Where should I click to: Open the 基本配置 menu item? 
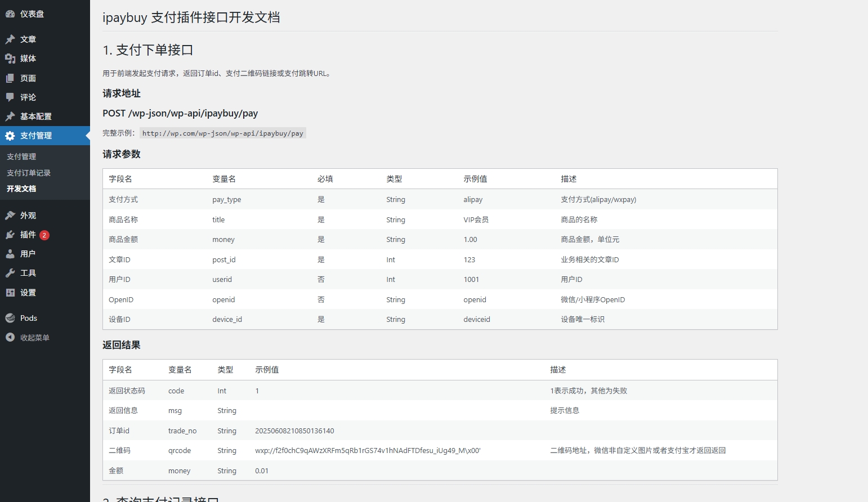tap(36, 116)
